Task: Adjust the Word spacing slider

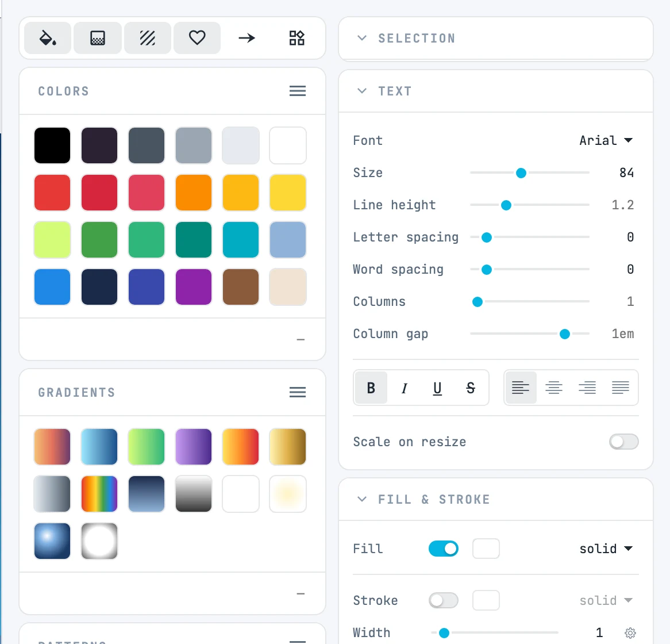Action: (x=486, y=270)
